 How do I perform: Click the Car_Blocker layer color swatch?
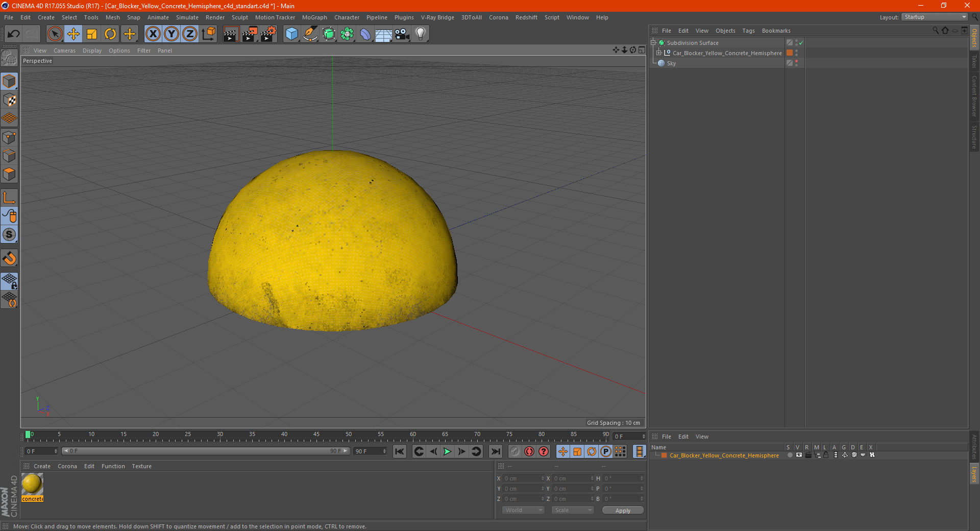coord(664,455)
